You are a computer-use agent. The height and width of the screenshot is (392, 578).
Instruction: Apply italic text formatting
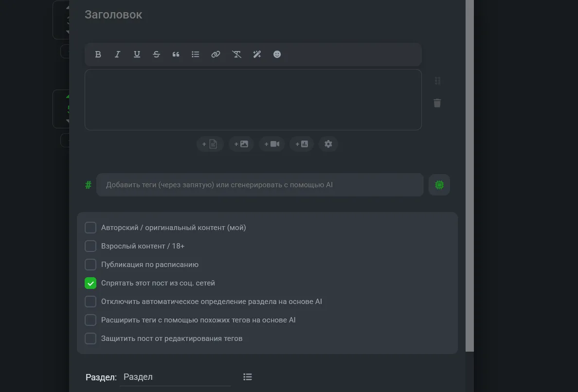(x=117, y=54)
